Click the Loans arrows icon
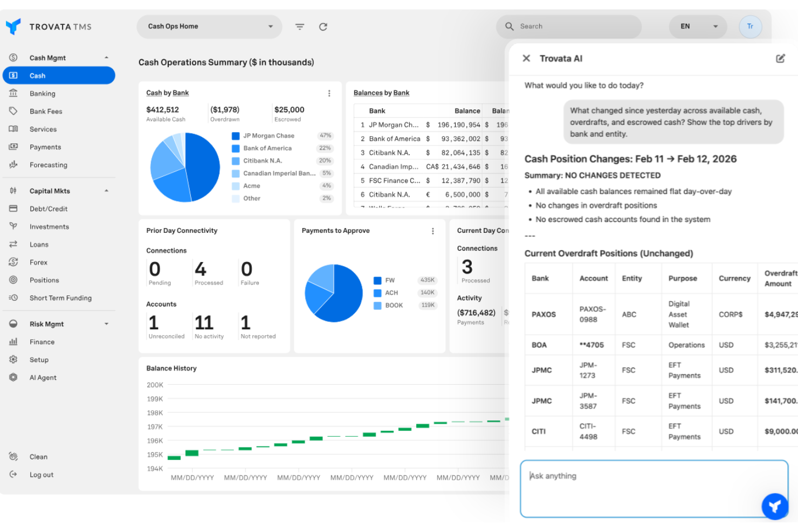 click(x=13, y=244)
